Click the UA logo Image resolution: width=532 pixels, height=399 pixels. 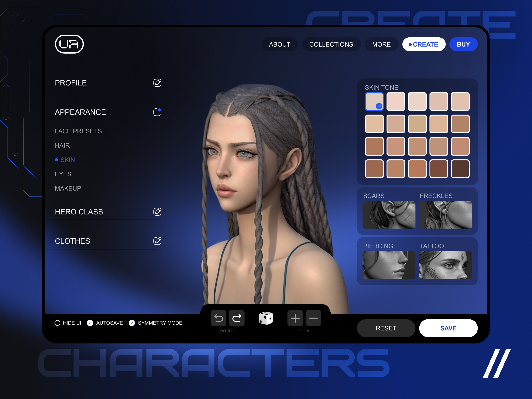(69, 44)
